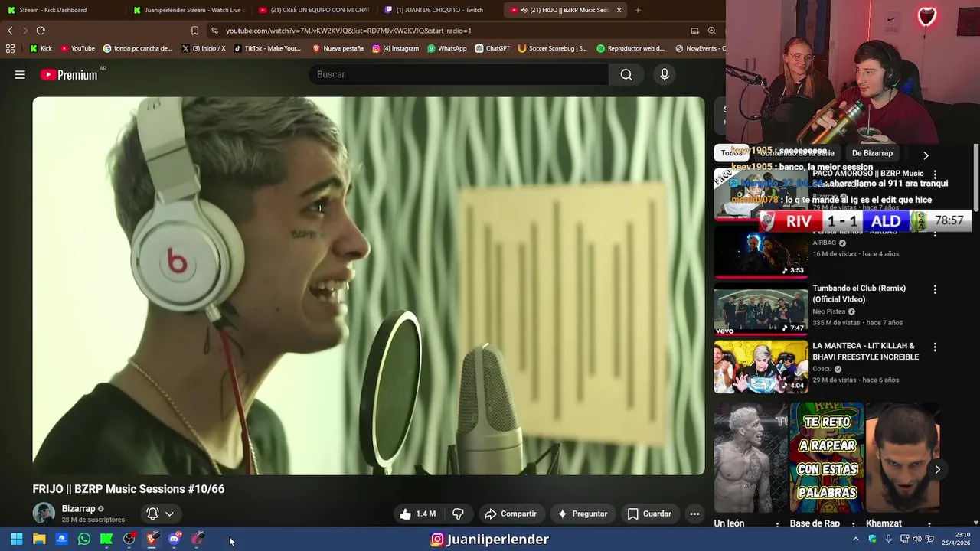Play the AIRBAG video thumbnail
The width and height of the screenshot is (980, 551).
760,252
